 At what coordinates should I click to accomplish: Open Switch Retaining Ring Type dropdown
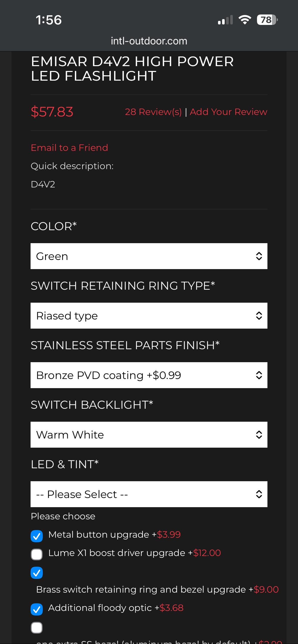coord(149,316)
